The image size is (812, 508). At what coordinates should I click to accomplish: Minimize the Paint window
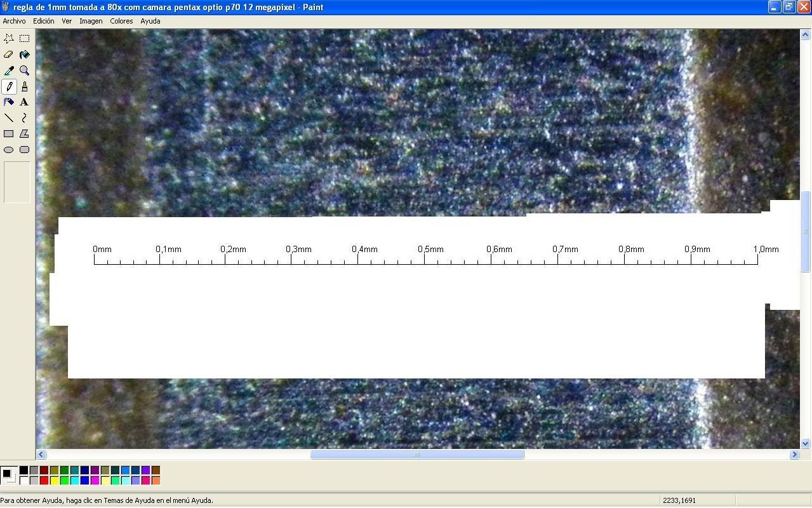(x=775, y=7)
